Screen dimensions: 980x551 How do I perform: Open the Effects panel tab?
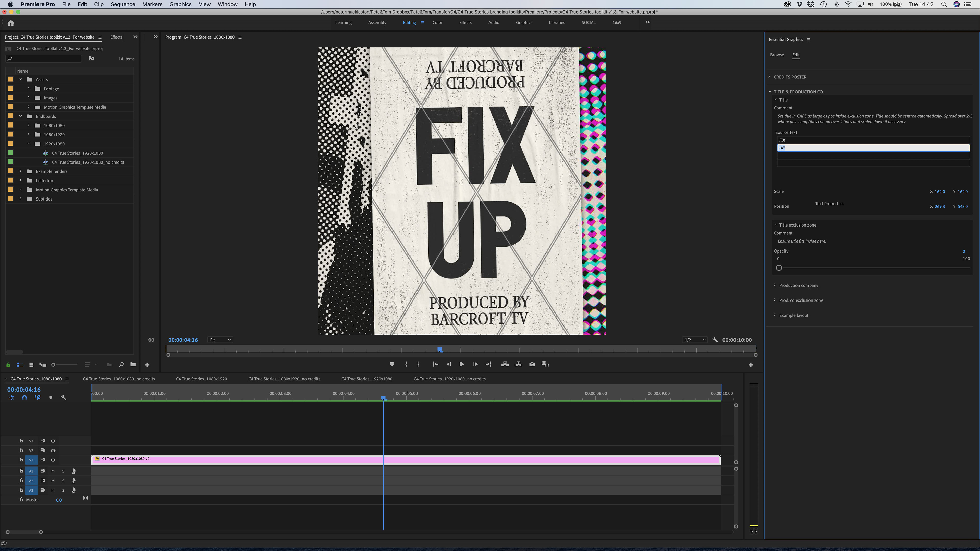[116, 37]
